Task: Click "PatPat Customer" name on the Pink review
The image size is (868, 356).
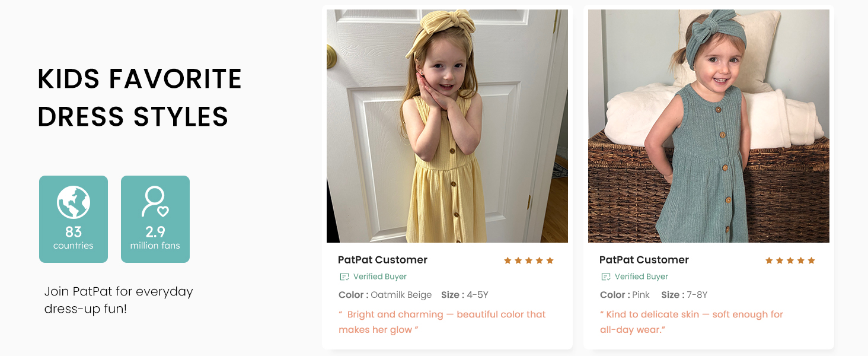Action: click(x=644, y=260)
